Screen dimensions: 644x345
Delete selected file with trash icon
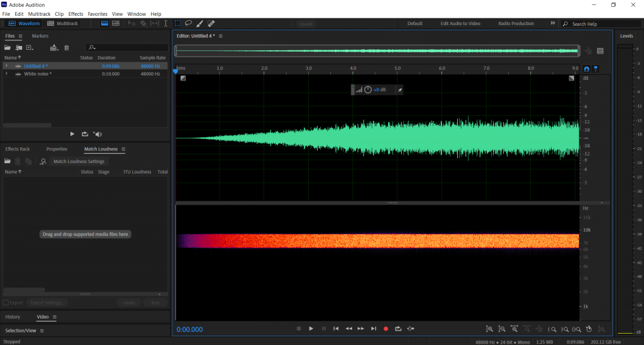point(67,47)
